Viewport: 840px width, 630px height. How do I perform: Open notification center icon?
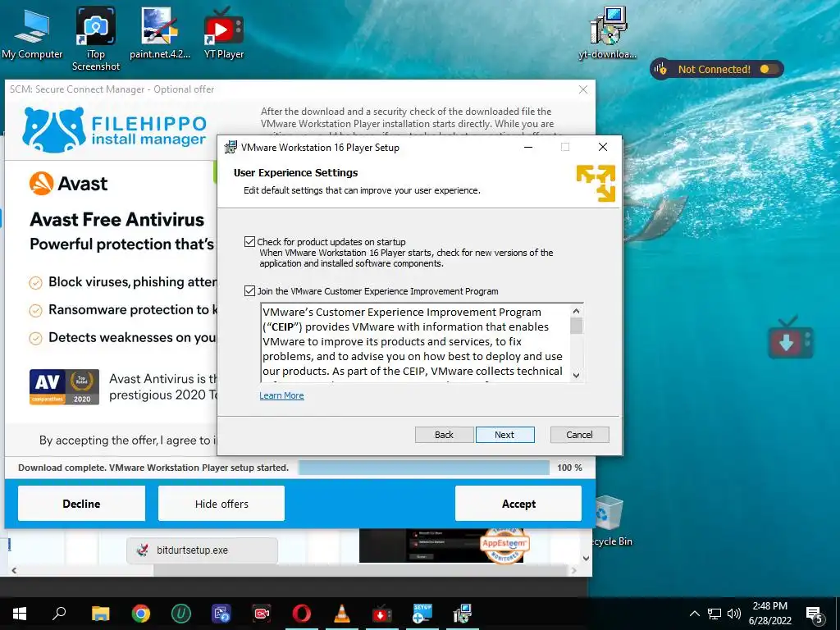coord(815,614)
